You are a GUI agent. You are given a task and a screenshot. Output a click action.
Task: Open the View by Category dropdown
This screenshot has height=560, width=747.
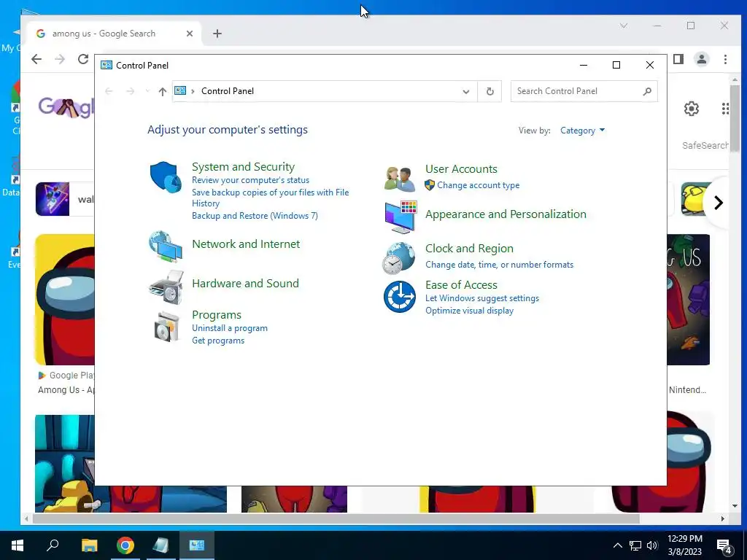pyautogui.click(x=582, y=131)
